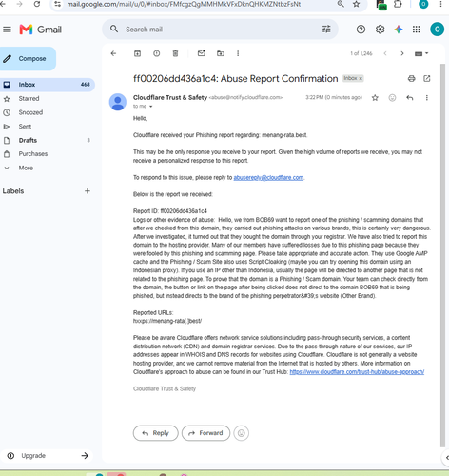Open the Inbox folder

(x=47, y=85)
